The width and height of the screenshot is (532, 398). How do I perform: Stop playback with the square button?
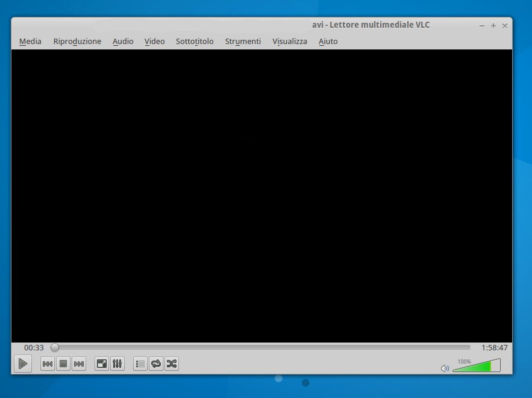coord(63,364)
